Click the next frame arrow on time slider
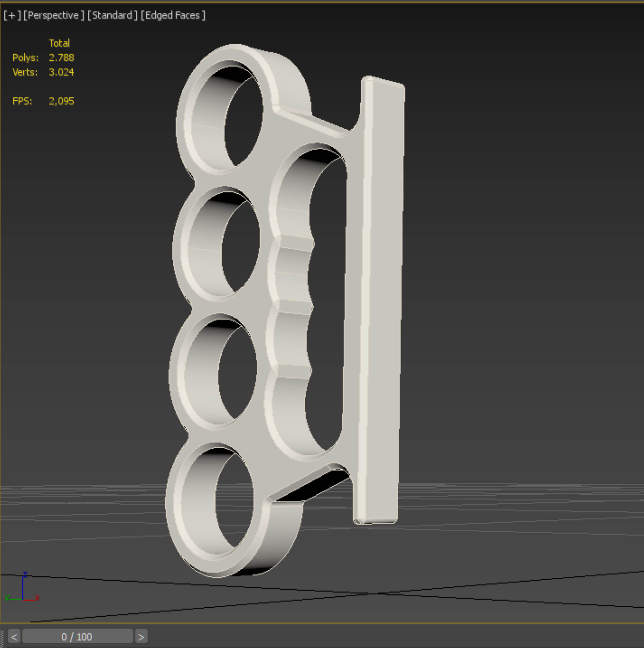Image resolution: width=644 pixels, height=648 pixels. [x=141, y=636]
